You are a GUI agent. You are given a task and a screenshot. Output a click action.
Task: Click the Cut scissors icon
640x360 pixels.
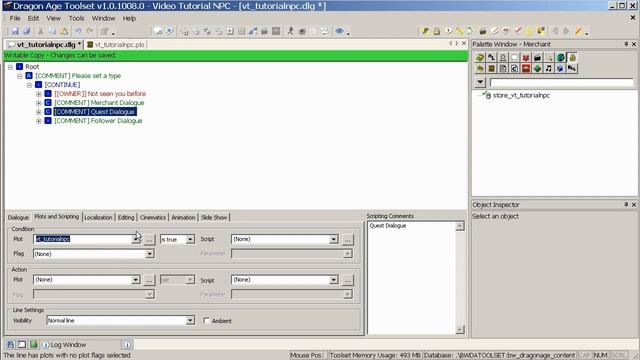coord(40,31)
